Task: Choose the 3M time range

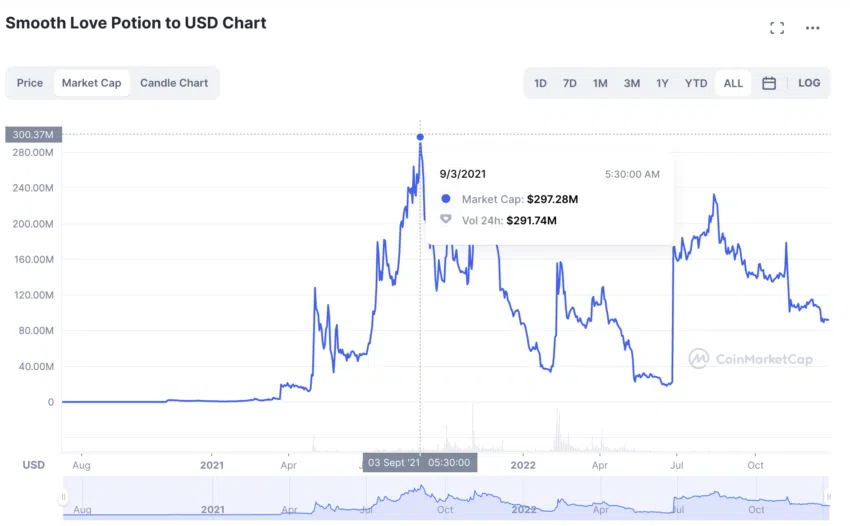Action: click(632, 83)
